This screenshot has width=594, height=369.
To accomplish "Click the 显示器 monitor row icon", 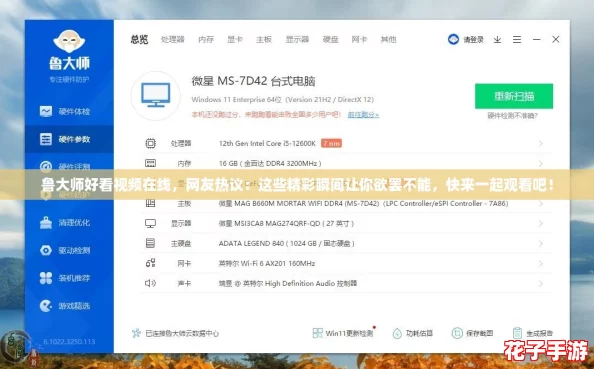I will point(150,224).
